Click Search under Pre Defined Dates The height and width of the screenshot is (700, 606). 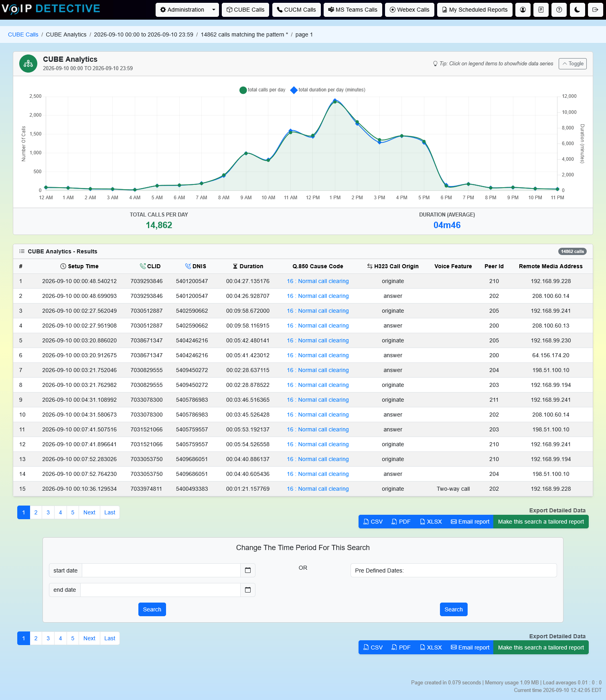(x=454, y=609)
